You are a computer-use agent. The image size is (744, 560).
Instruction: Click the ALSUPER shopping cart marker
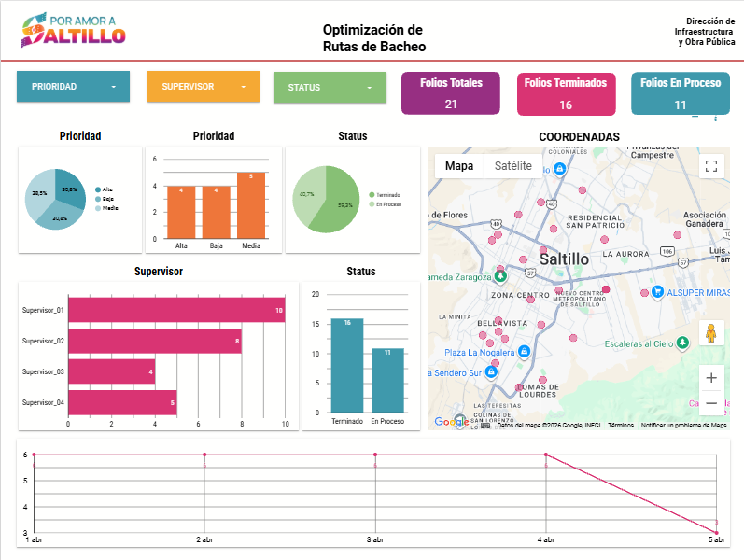click(657, 291)
